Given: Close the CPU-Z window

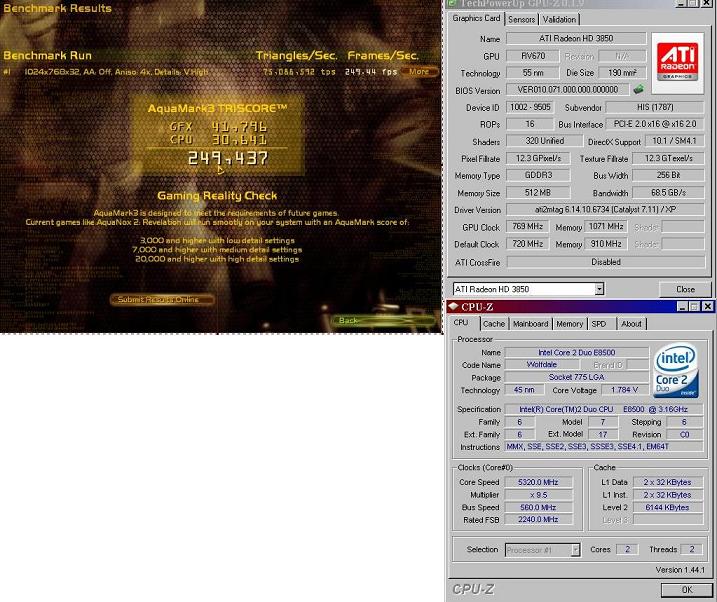Looking at the screenshot, I should [707, 306].
